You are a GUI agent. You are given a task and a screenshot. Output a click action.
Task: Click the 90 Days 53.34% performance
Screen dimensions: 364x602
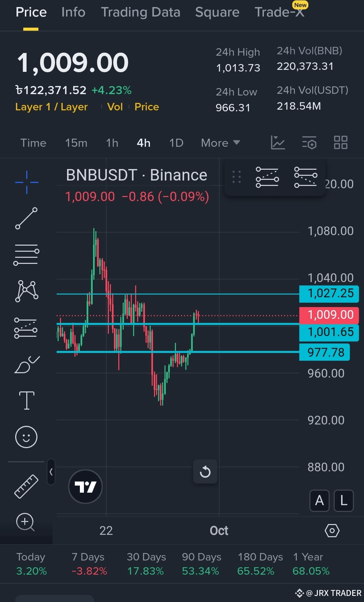pos(201,564)
